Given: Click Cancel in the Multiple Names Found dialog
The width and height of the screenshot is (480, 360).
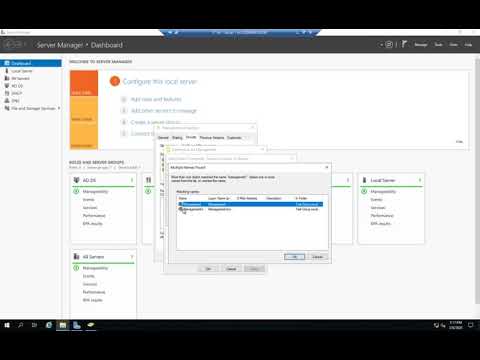Looking at the screenshot, I should click(317, 257).
